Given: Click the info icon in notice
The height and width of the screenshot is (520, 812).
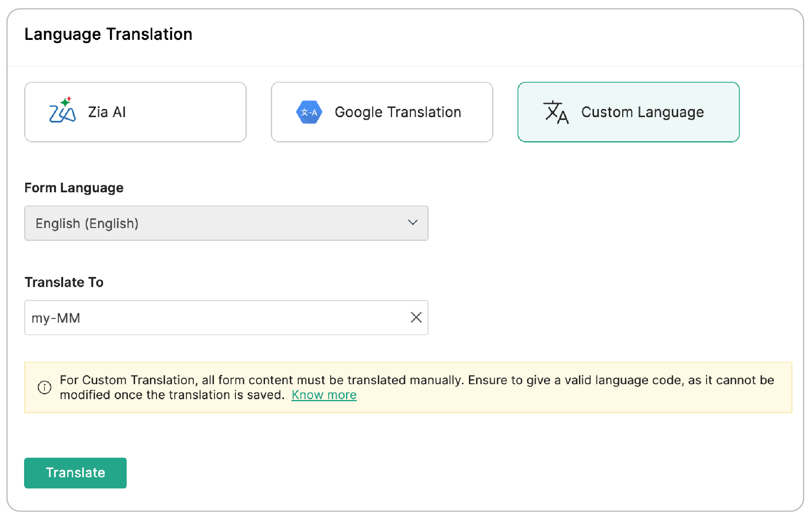Looking at the screenshot, I should (x=44, y=387).
